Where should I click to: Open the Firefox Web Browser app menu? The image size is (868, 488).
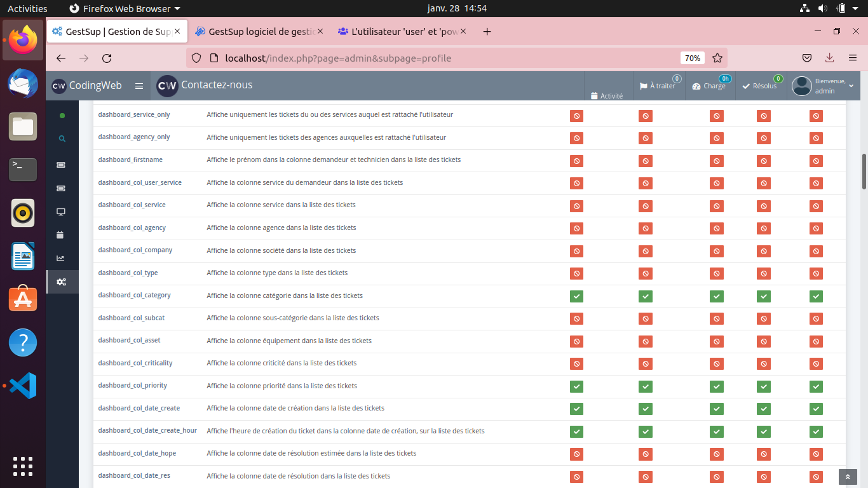point(125,8)
